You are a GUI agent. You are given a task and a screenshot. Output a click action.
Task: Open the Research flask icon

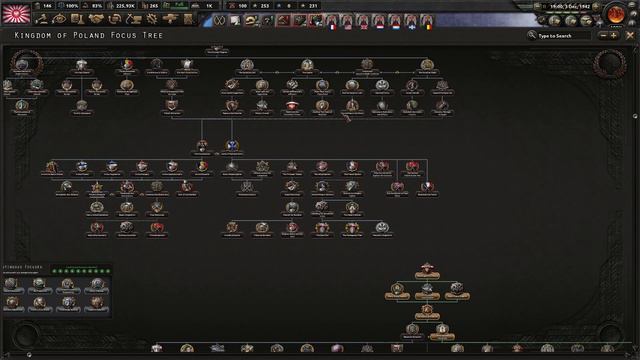pyautogui.click(x=78, y=19)
